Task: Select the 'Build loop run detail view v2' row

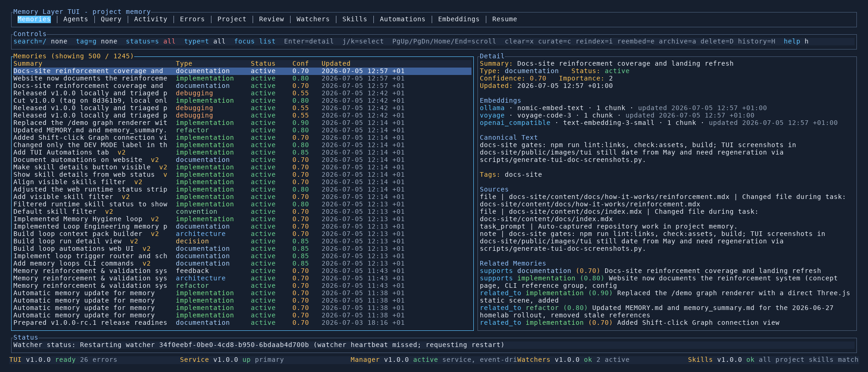Action: click(x=242, y=241)
